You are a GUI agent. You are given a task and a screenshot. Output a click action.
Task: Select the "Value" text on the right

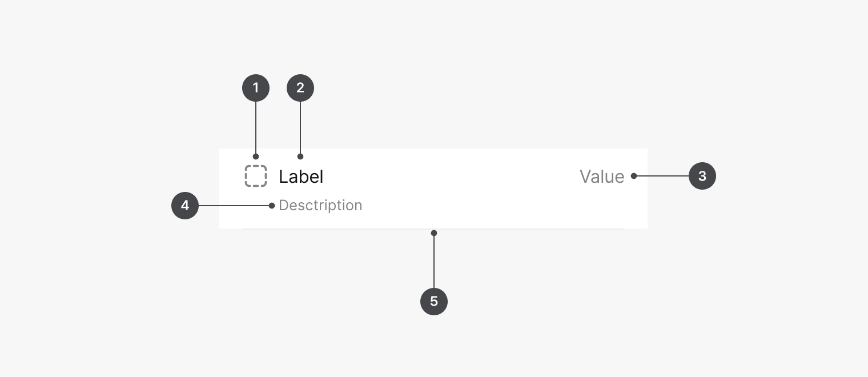point(602,177)
